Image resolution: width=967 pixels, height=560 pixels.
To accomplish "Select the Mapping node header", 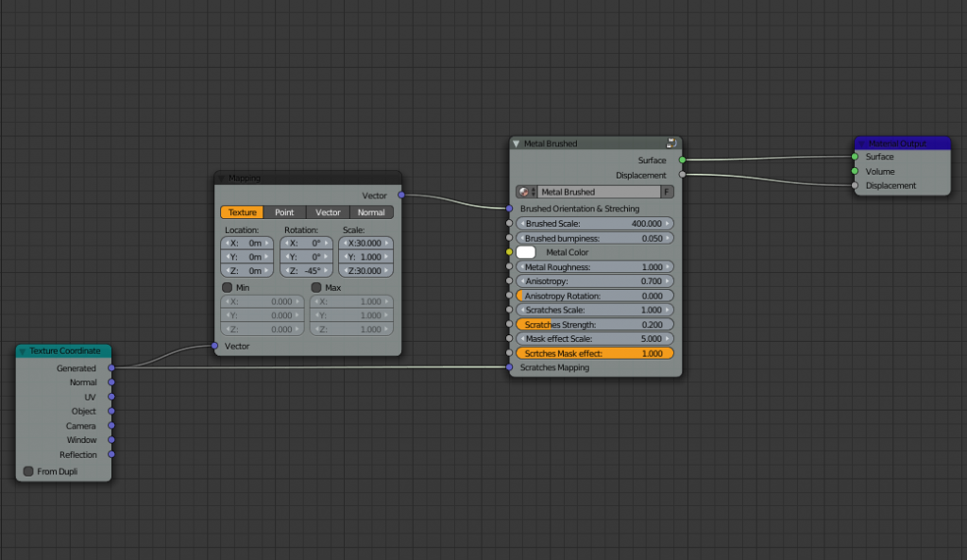I will pos(308,178).
